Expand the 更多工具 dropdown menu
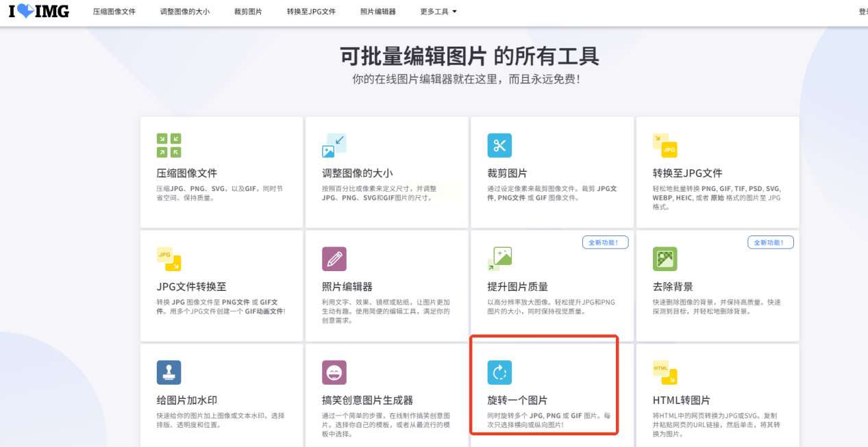 point(438,12)
